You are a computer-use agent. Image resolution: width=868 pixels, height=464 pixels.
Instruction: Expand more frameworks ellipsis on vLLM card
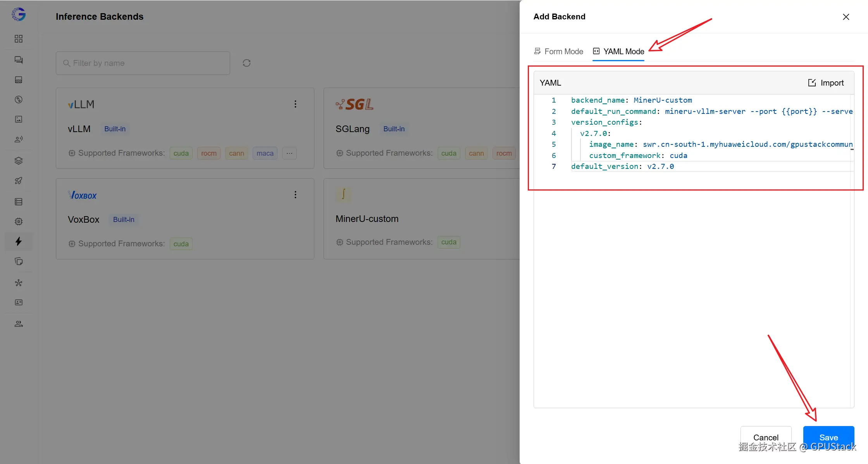click(289, 153)
